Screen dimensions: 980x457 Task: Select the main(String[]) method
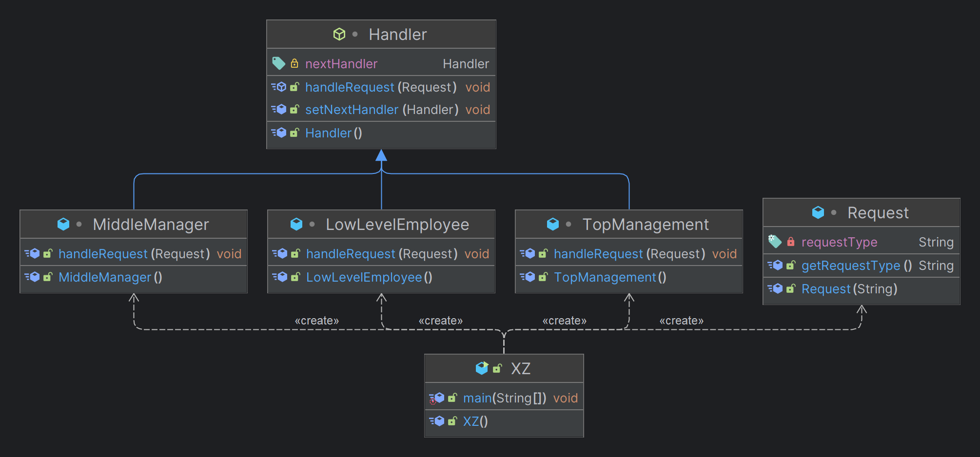(504, 398)
